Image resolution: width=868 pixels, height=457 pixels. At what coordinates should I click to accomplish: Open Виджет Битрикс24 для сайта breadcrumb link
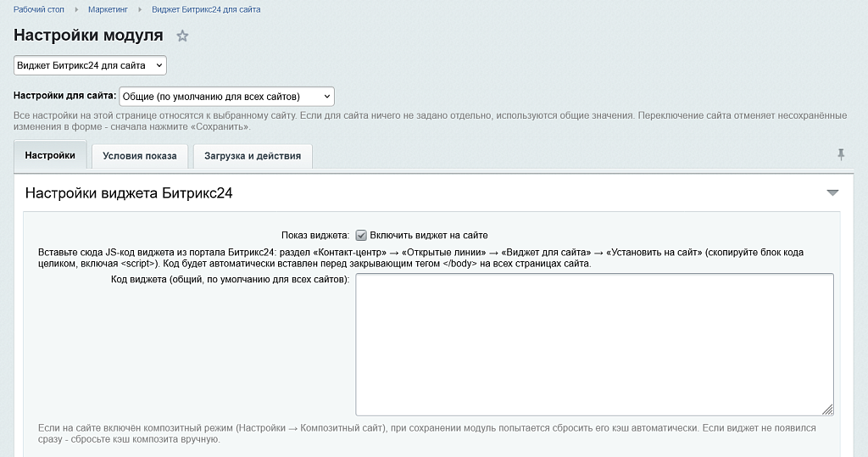coord(206,9)
